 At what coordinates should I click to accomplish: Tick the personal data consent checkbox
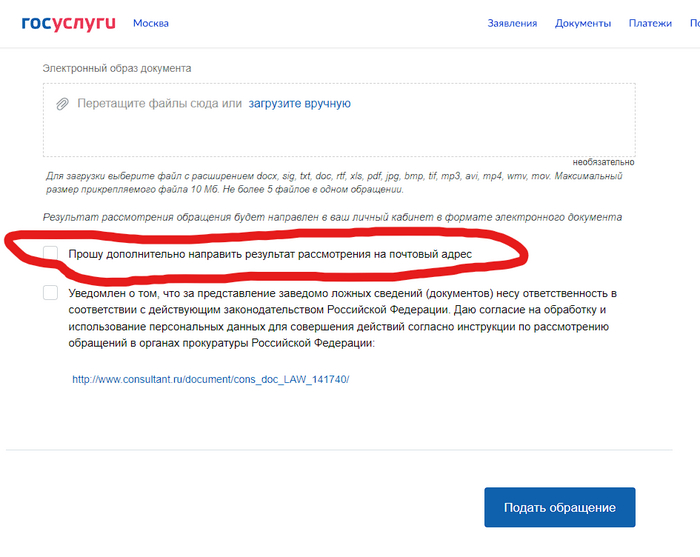click(50, 293)
